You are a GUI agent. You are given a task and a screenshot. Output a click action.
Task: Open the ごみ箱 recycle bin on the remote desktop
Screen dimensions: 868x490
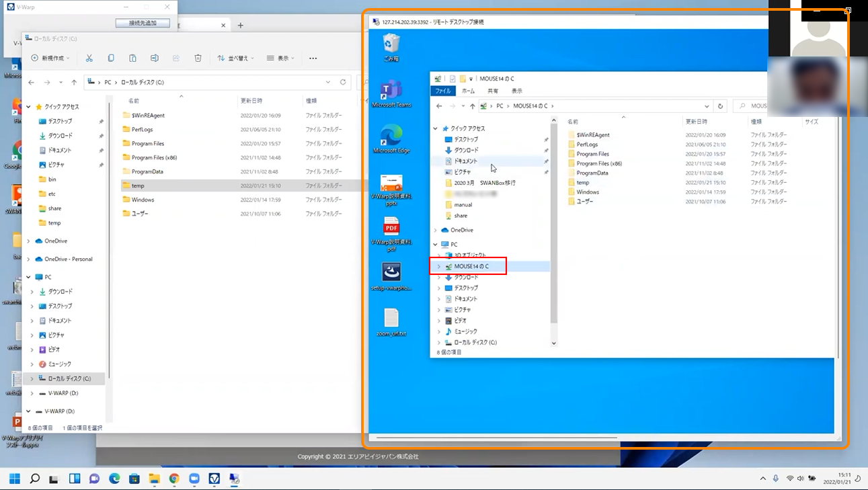391,48
